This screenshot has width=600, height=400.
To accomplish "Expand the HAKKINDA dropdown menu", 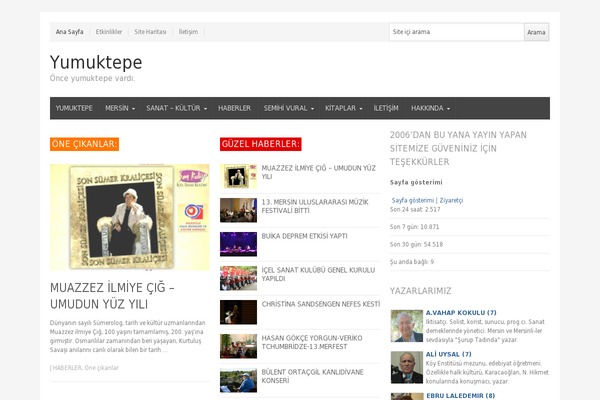I will point(430,108).
